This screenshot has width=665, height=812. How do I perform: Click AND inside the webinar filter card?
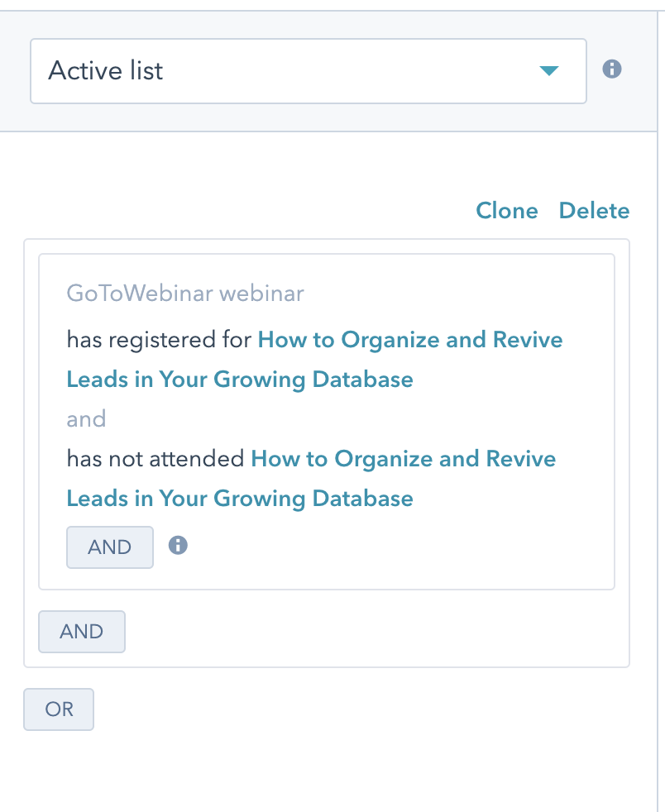click(109, 547)
